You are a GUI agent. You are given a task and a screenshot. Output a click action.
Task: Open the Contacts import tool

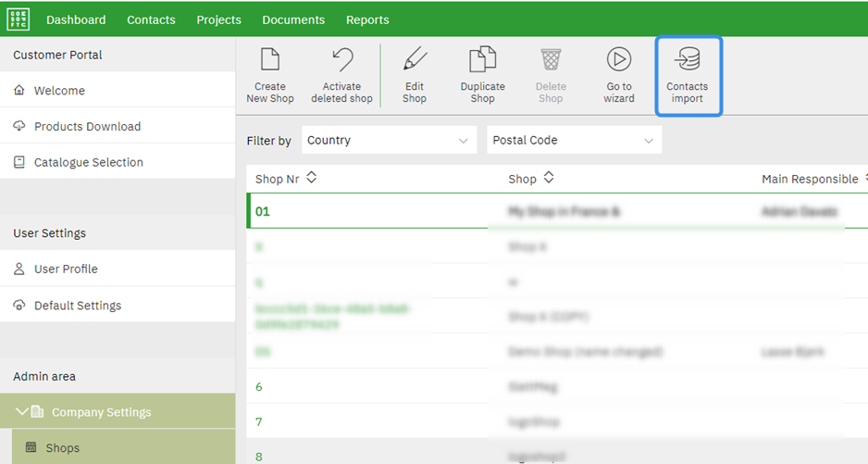(688, 61)
